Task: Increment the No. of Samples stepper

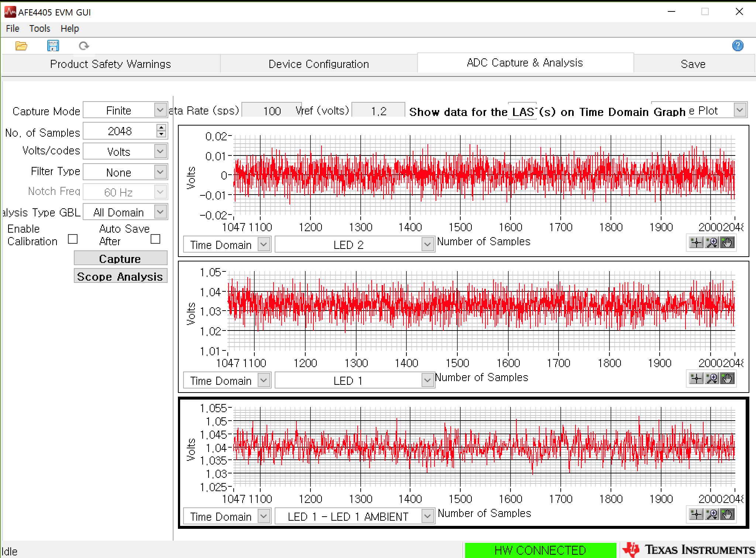Action: [x=161, y=128]
